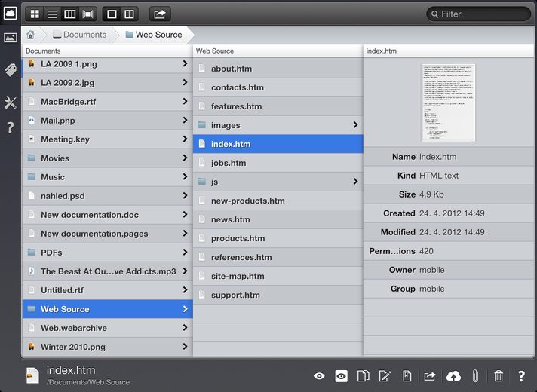The height and width of the screenshot is (392, 537).
Task: Select The Beast At Ou...ve Addicts.mp3
Action: (x=107, y=271)
